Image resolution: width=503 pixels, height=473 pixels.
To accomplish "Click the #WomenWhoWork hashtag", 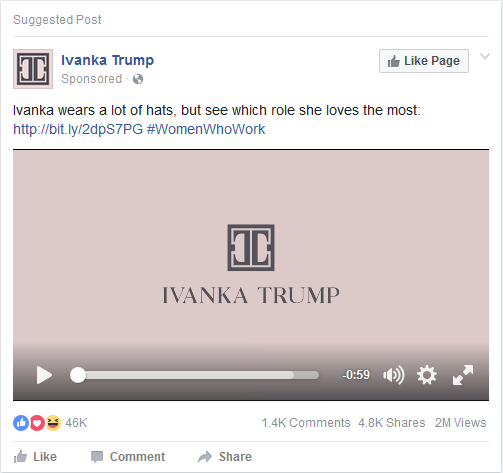I will pos(206,129).
